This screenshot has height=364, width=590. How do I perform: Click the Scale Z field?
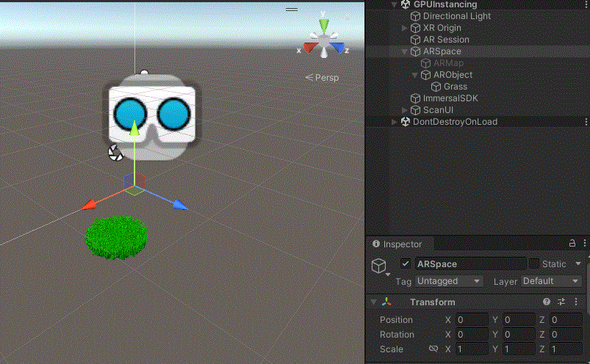[x=566, y=349]
